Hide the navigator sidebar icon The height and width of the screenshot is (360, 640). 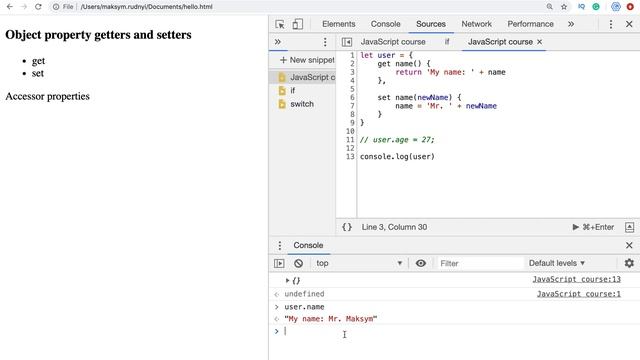click(x=347, y=42)
